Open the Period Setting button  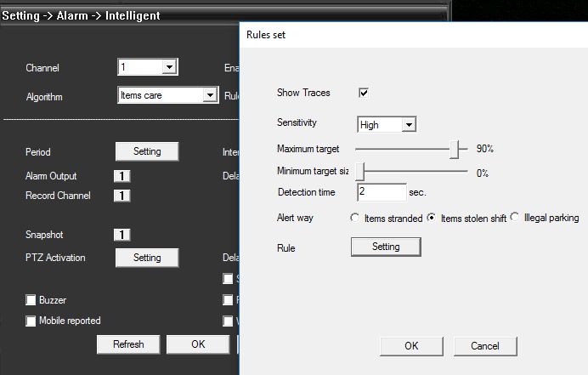(147, 151)
